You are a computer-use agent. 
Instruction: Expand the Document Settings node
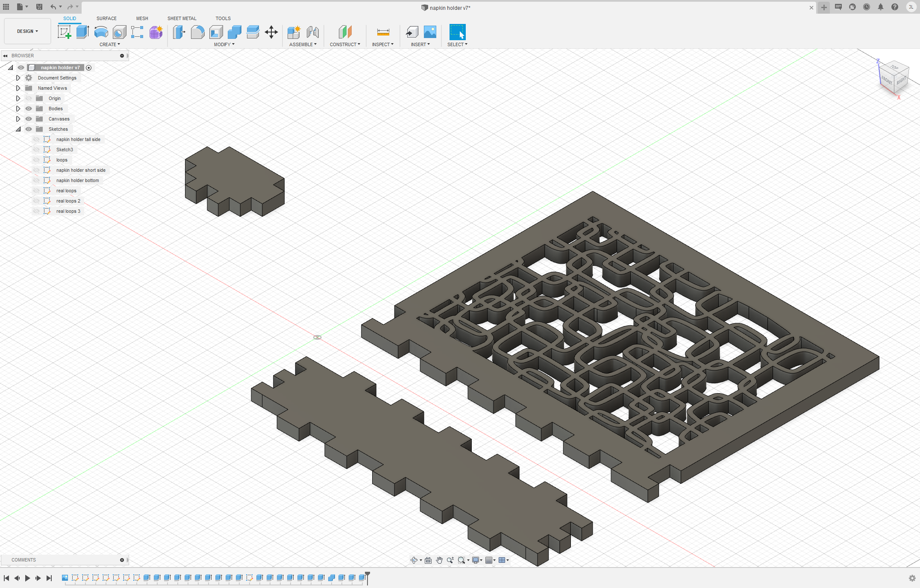18,78
